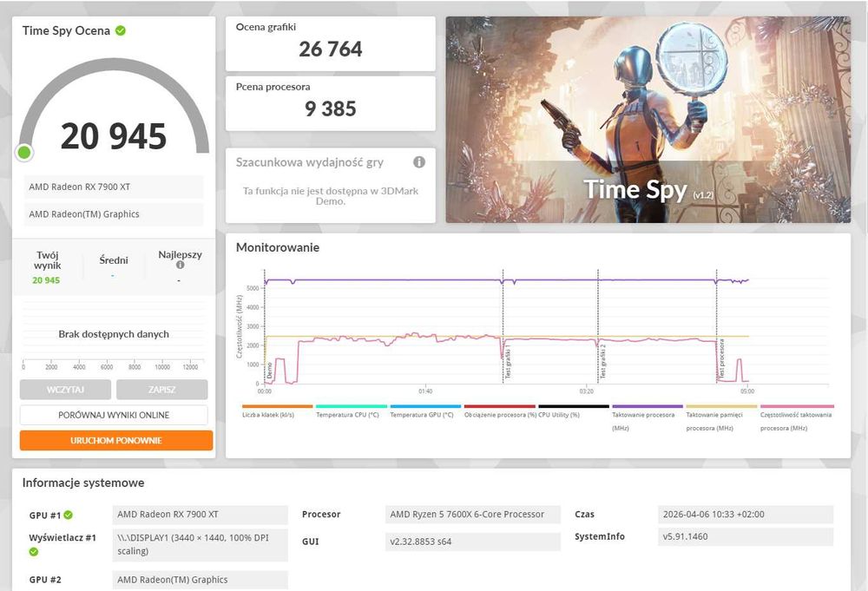Click AMD Radeon(TM) Graphics under the gauge

113,214
